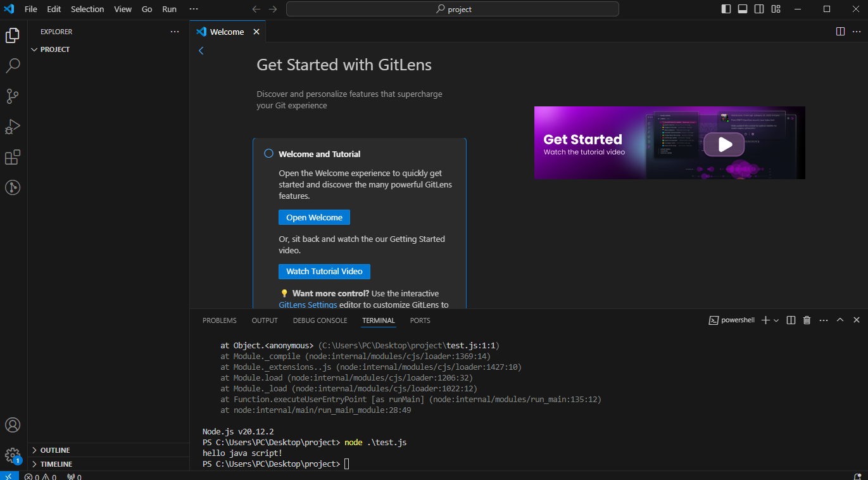Open the Search view in activity bar
This screenshot has height=480, width=868.
[x=13, y=65]
